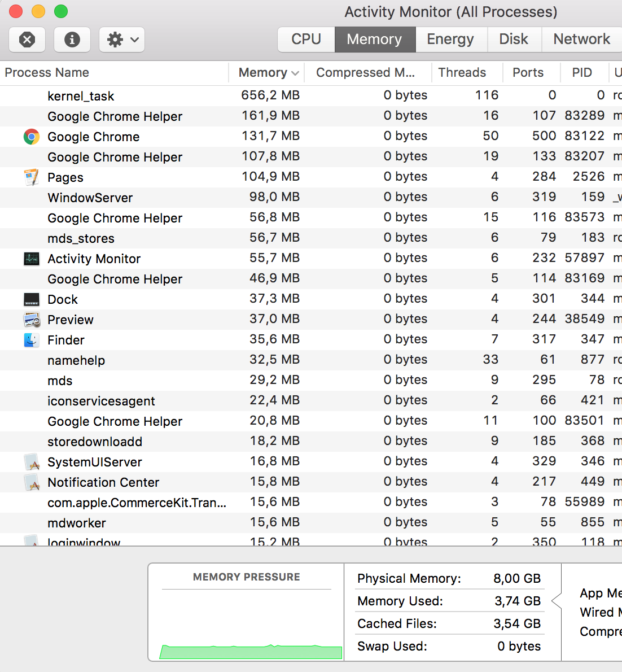Image resolution: width=622 pixels, height=672 pixels.
Task: Select the mdworker process name
Action: (77, 523)
